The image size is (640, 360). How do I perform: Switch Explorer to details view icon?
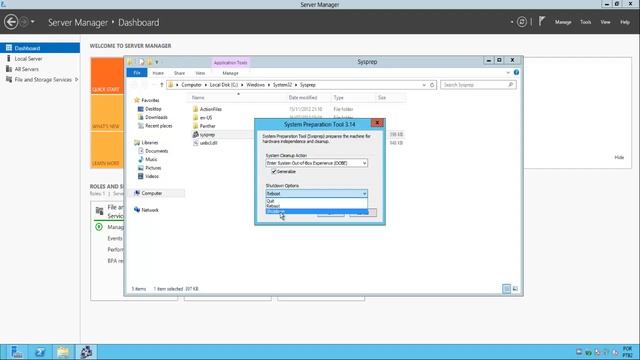[x=506, y=289]
